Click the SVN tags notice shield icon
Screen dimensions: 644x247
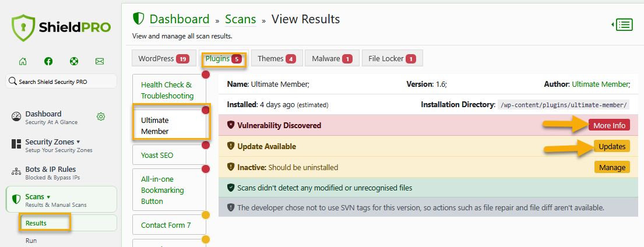pos(231,207)
